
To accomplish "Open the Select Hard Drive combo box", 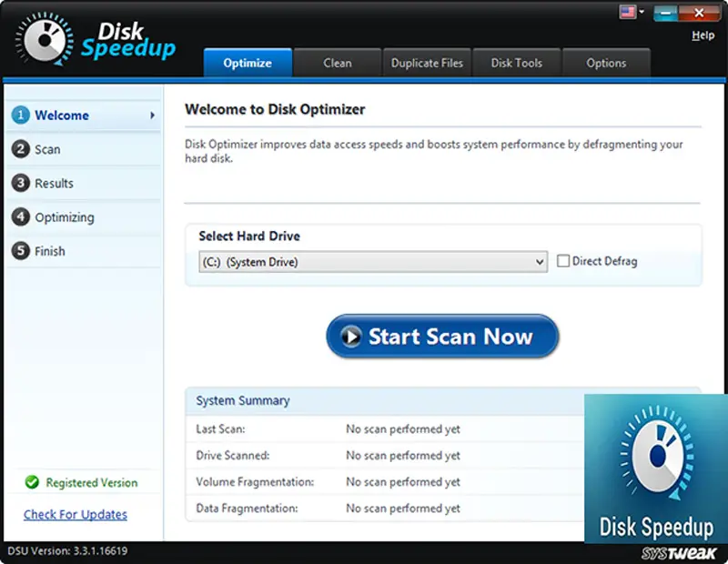I will [373, 262].
